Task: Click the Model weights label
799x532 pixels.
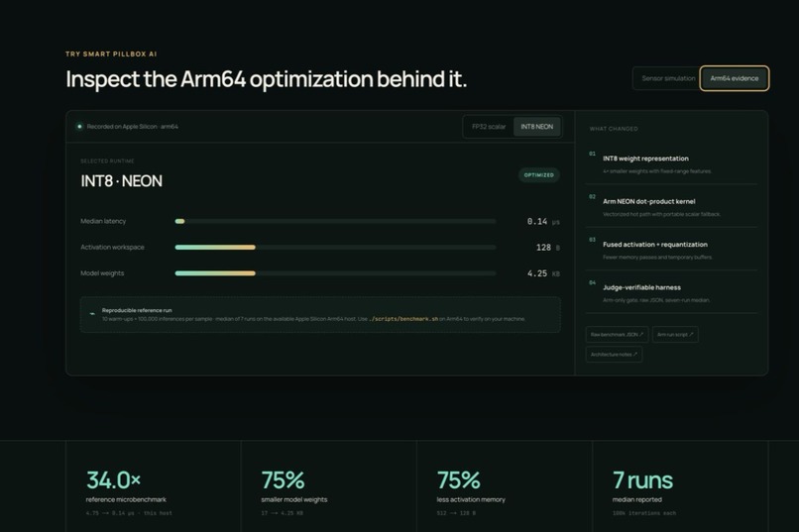Action: [x=102, y=273]
